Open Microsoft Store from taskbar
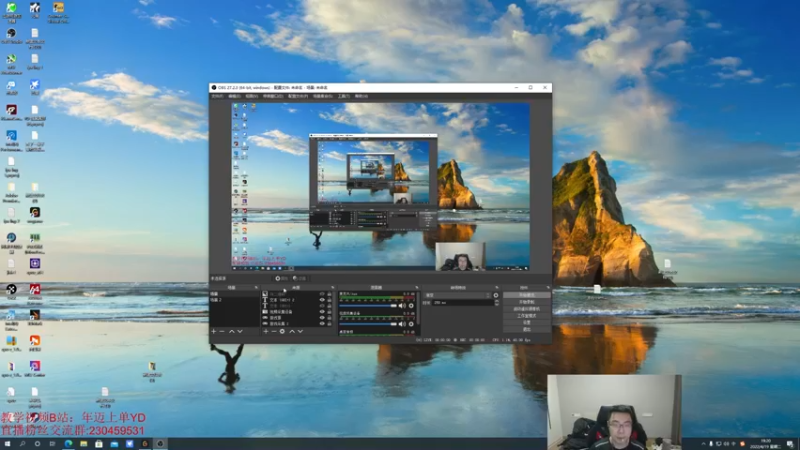This screenshot has width=800, height=450. (x=99, y=444)
